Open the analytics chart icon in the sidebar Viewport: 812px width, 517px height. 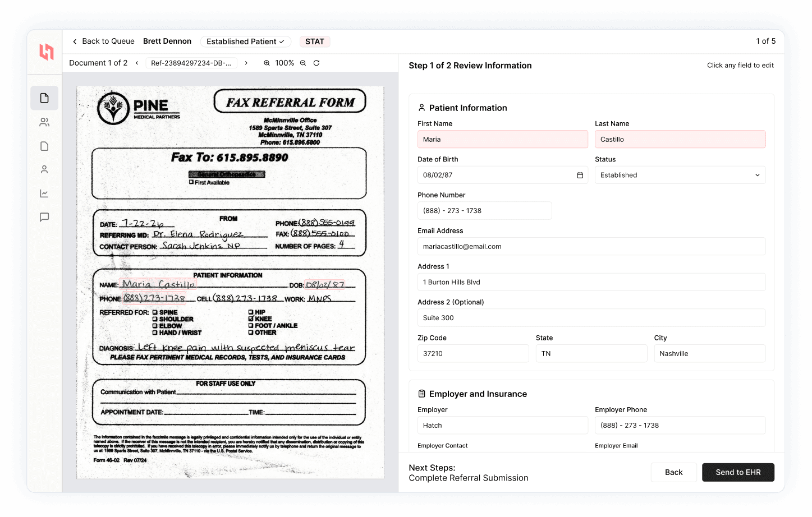pos(44,193)
